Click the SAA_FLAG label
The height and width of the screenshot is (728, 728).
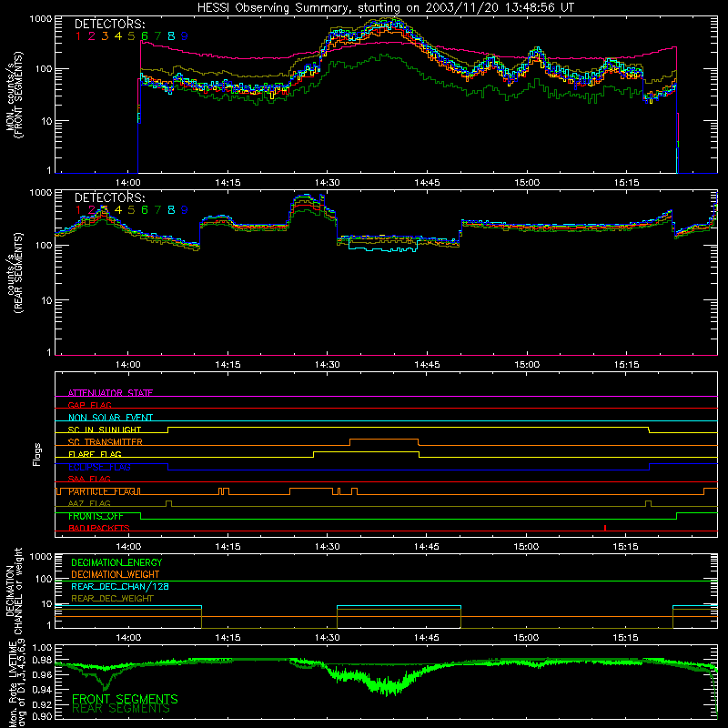tap(89, 479)
